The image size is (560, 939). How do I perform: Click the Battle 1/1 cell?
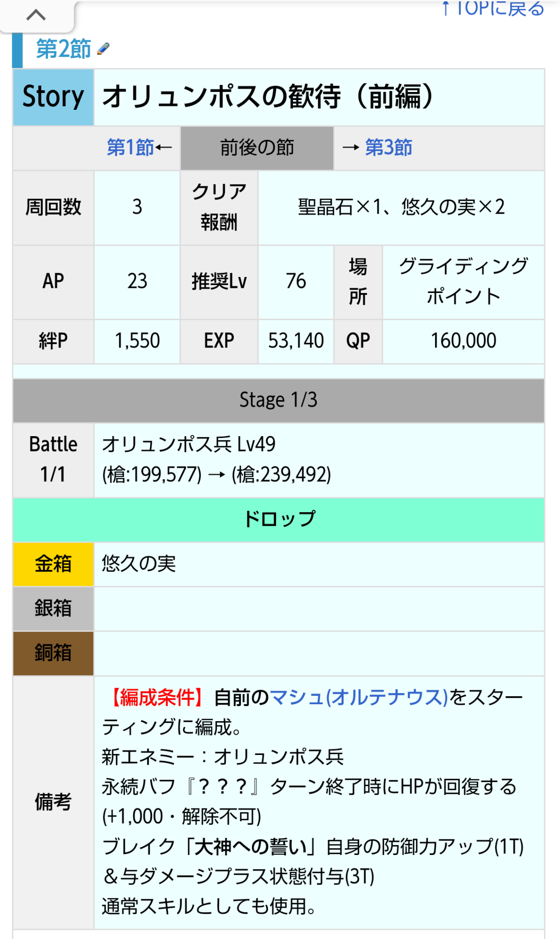coord(54,459)
